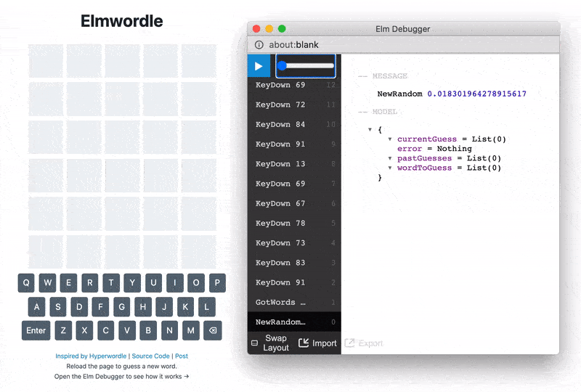The width and height of the screenshot is (581, 392).
Task: Tap the H key
Action: (143, 307)
